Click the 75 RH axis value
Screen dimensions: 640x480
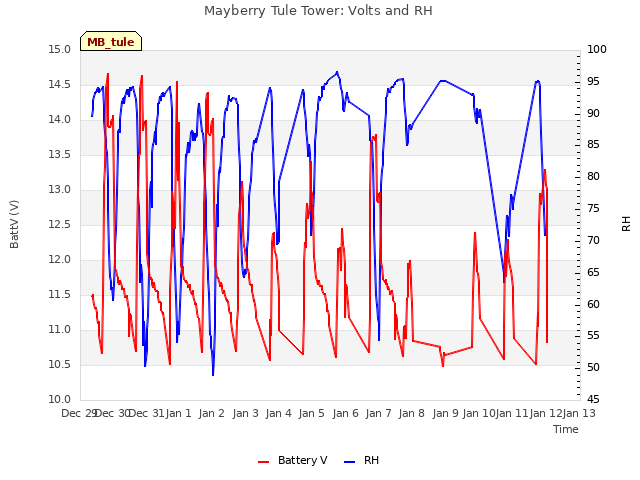[593, 209]
